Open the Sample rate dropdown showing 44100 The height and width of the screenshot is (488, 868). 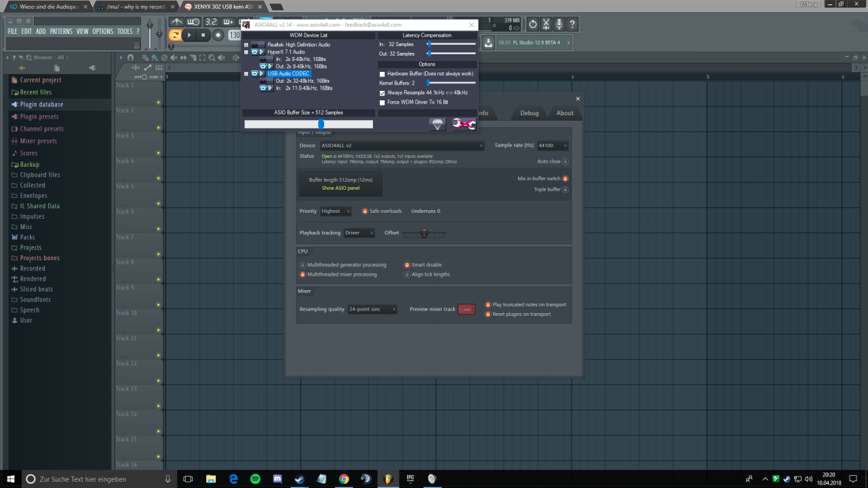(x=552, y=146)
